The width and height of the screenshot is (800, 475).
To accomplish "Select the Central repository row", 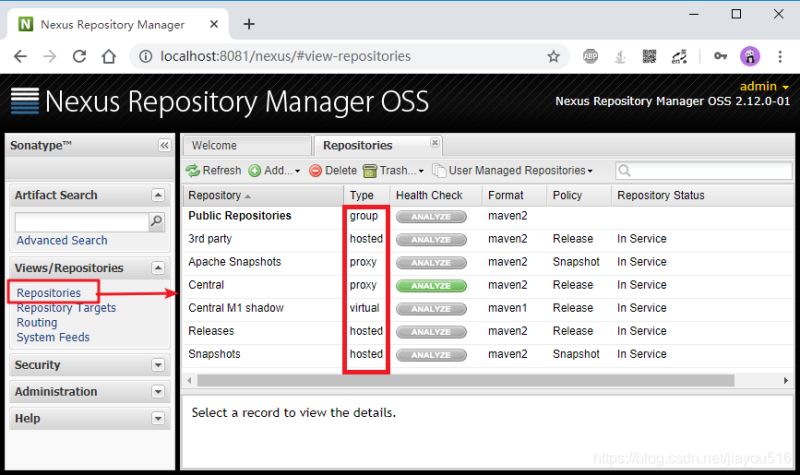I will [487, 285].
